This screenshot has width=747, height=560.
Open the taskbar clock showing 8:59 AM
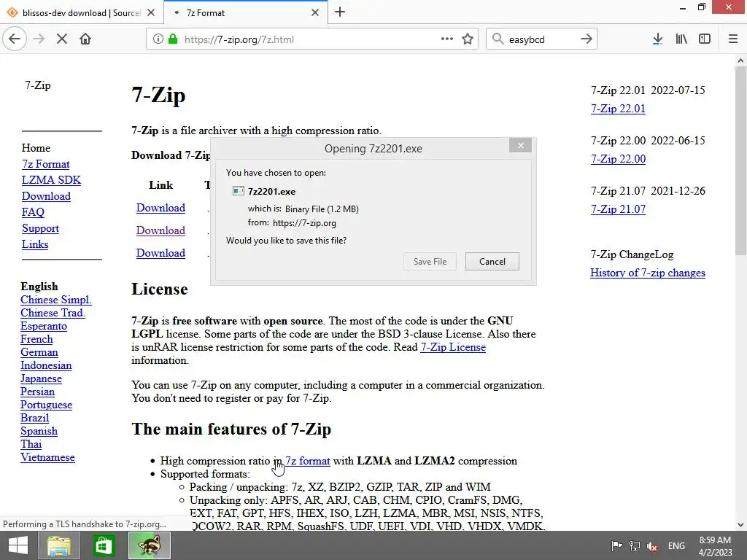[715, 545]
